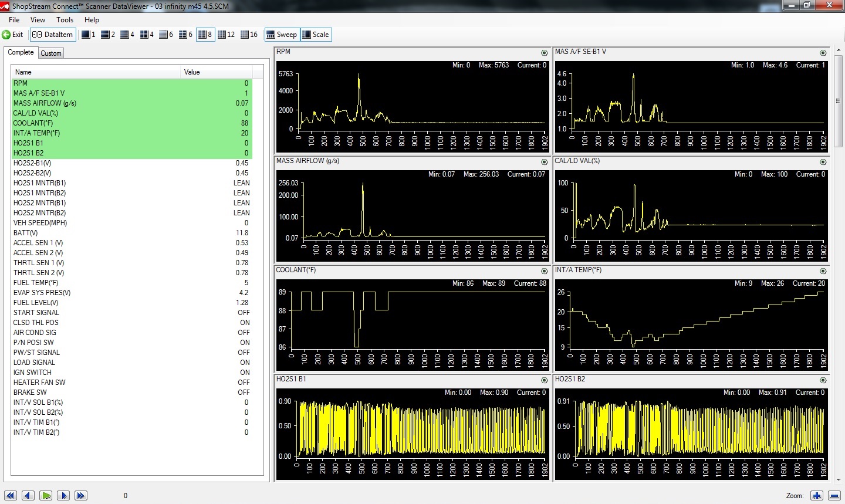
Task: Click the green Exit button in toolbar
Action: tap(12, 35)
